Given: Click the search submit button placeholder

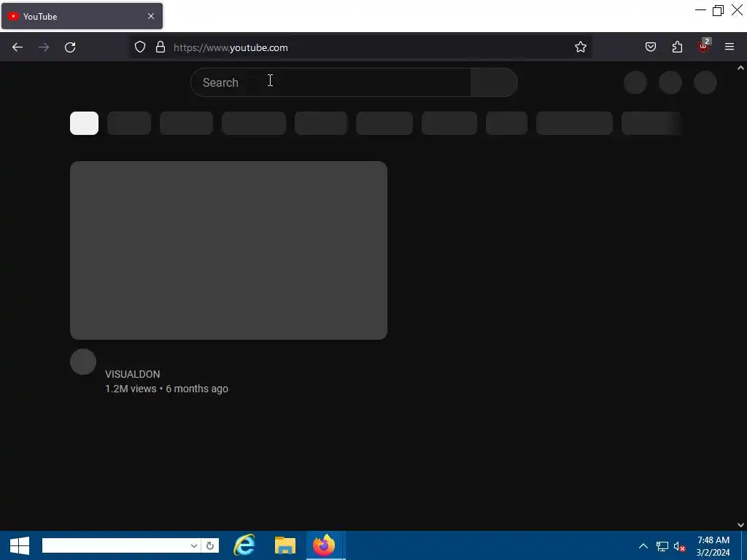Looking at the screenshot, I should tap(494, 82).
